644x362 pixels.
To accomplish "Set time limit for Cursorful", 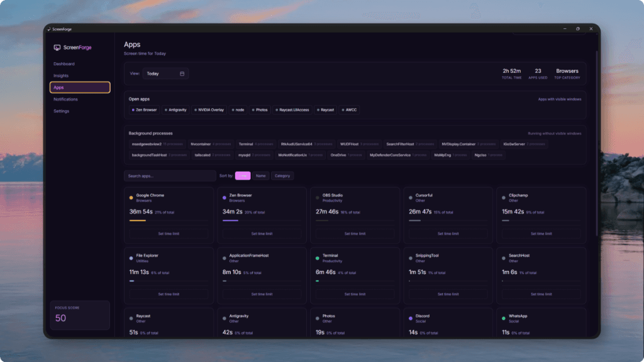I will click(x=448, y=233).
